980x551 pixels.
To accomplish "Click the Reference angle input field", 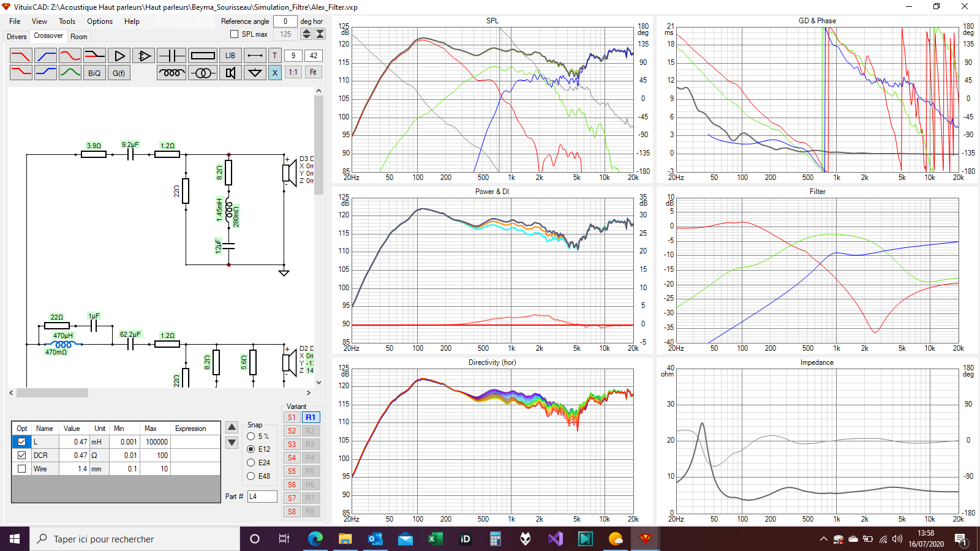I will pos(285,21).
